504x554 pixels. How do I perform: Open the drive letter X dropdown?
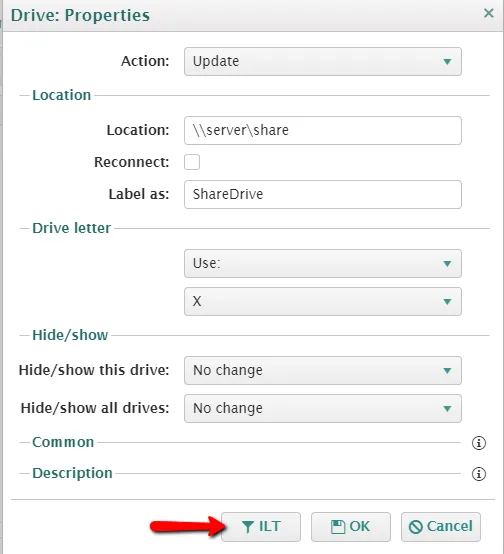(323, 301)
